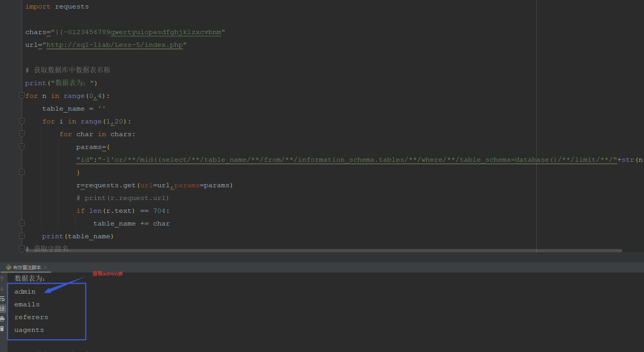Click the down-arrow icon in the run panel

2,289
